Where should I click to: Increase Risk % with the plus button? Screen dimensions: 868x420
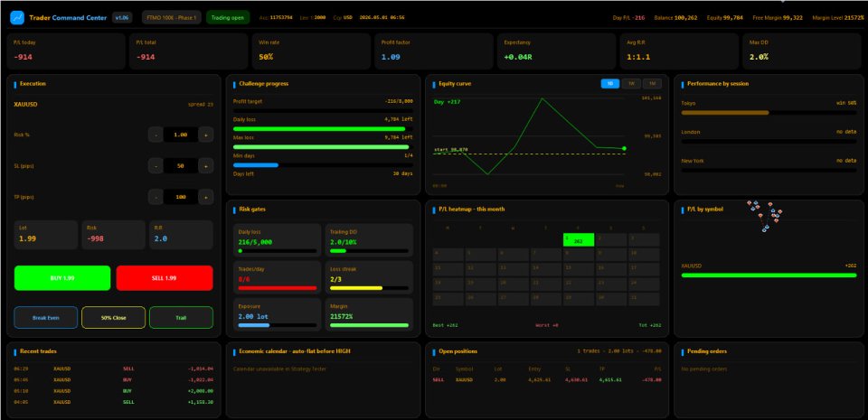coord(206,135)
